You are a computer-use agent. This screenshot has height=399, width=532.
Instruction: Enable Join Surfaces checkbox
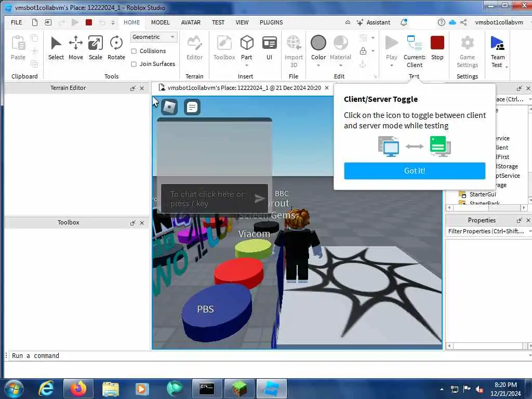pyautogui.click(x=134, y=64)
